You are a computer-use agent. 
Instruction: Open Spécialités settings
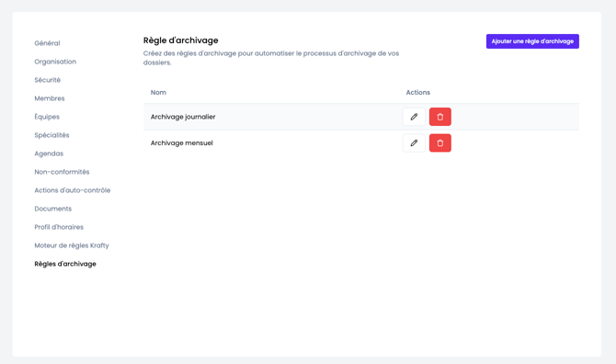pos(51,135)
